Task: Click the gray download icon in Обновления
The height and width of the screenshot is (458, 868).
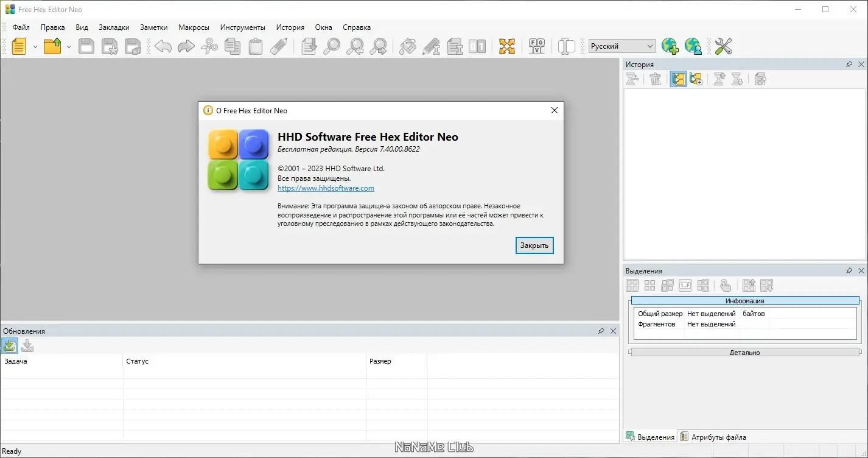Action: point(27,346)
